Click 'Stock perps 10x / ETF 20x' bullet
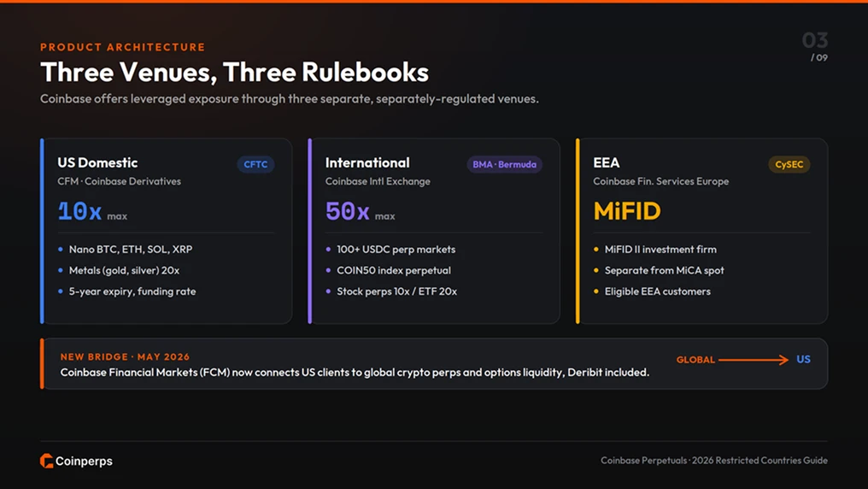Image resolution: width=868 pixels, height=489 pixels. [397, 292]
